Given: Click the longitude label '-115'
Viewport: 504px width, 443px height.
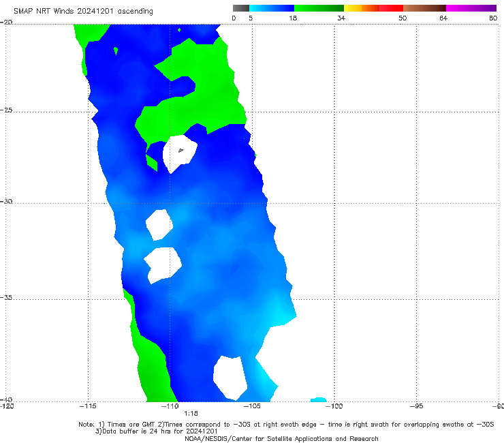Looking at the screenshot, I should [88, 406].
